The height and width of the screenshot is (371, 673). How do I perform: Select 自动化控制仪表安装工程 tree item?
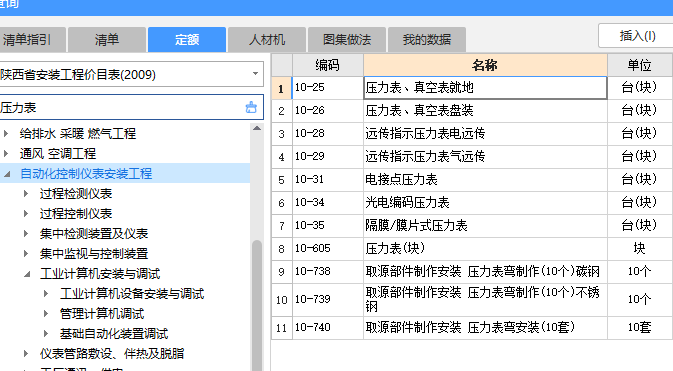click(x=86, y=173)
